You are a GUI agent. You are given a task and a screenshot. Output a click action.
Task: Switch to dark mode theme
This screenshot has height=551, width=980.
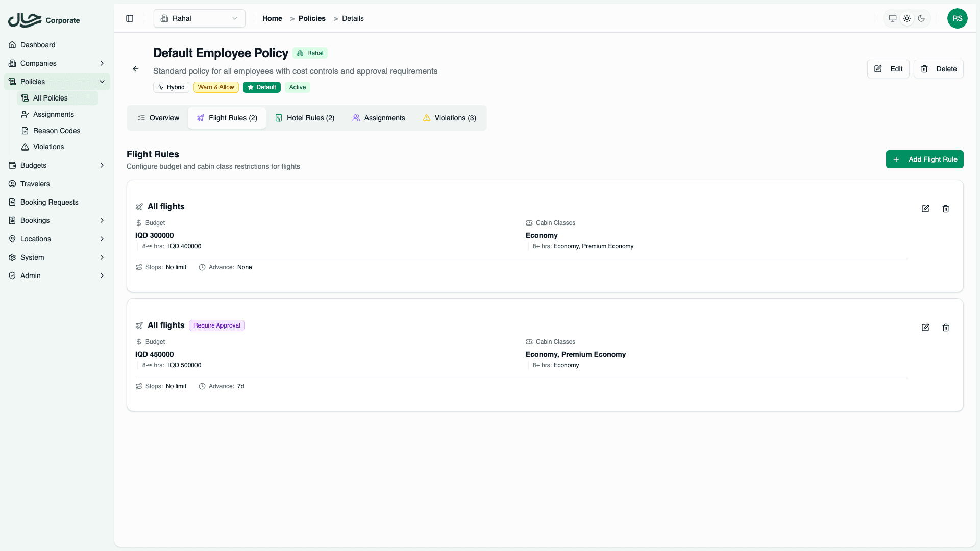coord(921,18)
